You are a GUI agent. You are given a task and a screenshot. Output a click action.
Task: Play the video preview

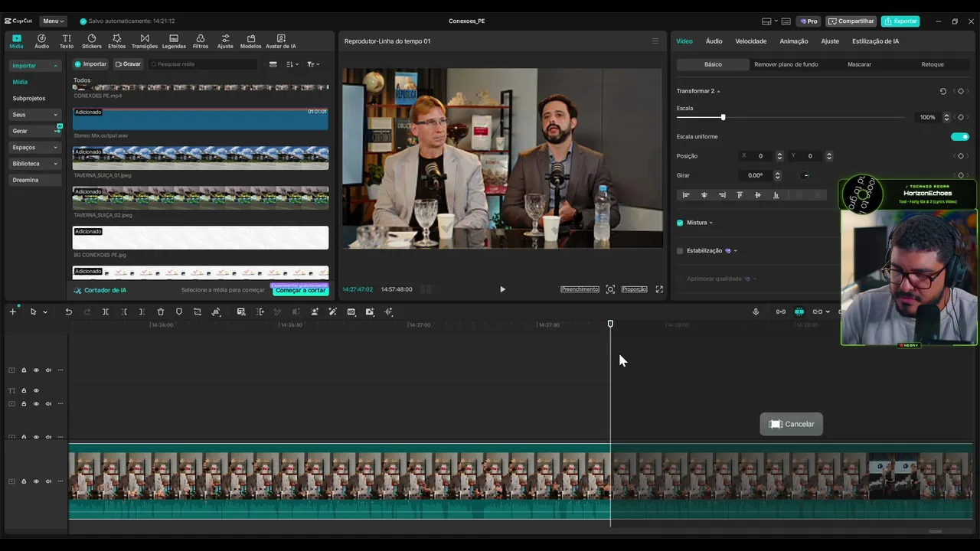pos(502,289)
